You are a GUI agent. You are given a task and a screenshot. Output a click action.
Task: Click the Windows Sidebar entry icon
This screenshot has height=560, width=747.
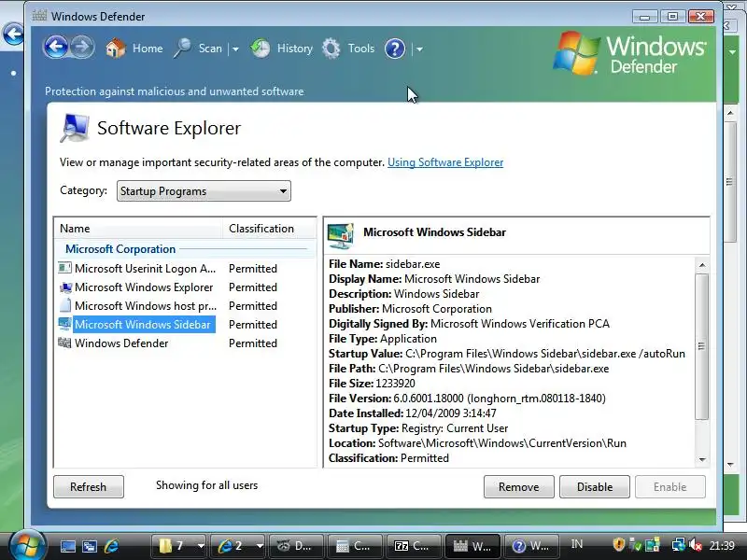[64, 324]
